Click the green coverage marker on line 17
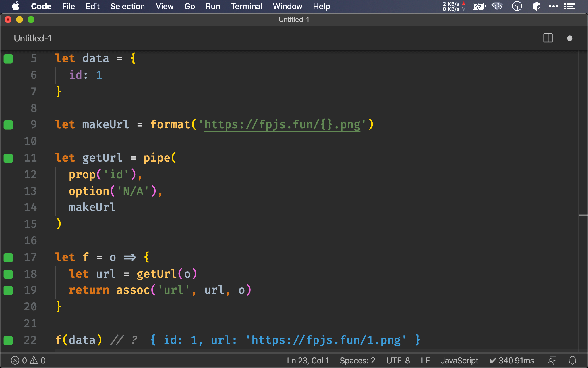Image resolution: width=588 pixels, height=368 pixels. tap(8, 258)
